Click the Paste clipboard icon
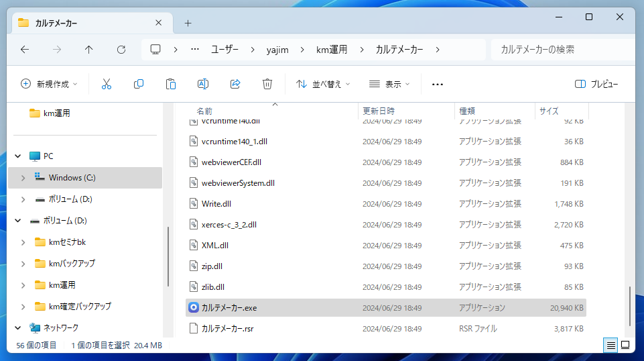Viewport: 644px width, 361px height. [x=171, y=84]
